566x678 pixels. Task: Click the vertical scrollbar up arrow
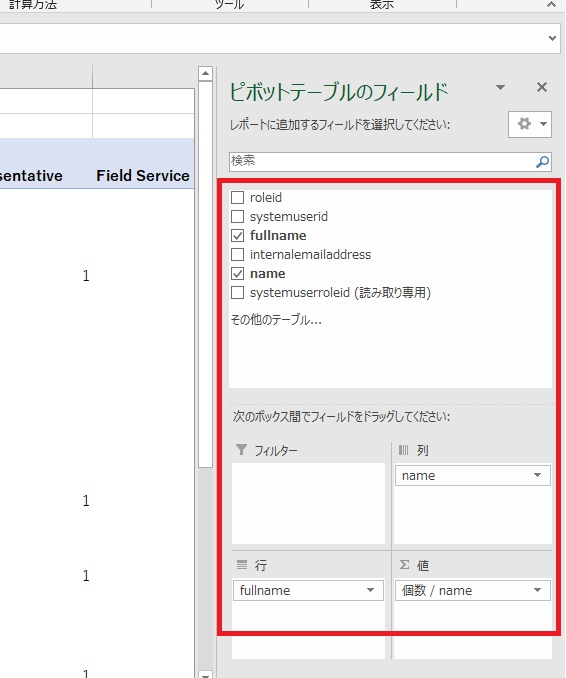205,74
